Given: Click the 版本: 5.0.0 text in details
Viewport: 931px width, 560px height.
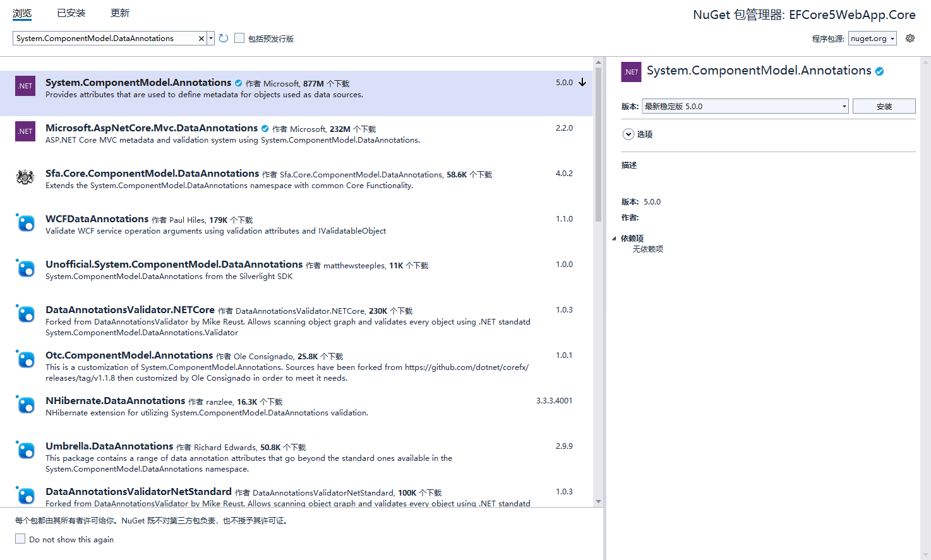Looking at the screenshot, I should tap(641, 202).
